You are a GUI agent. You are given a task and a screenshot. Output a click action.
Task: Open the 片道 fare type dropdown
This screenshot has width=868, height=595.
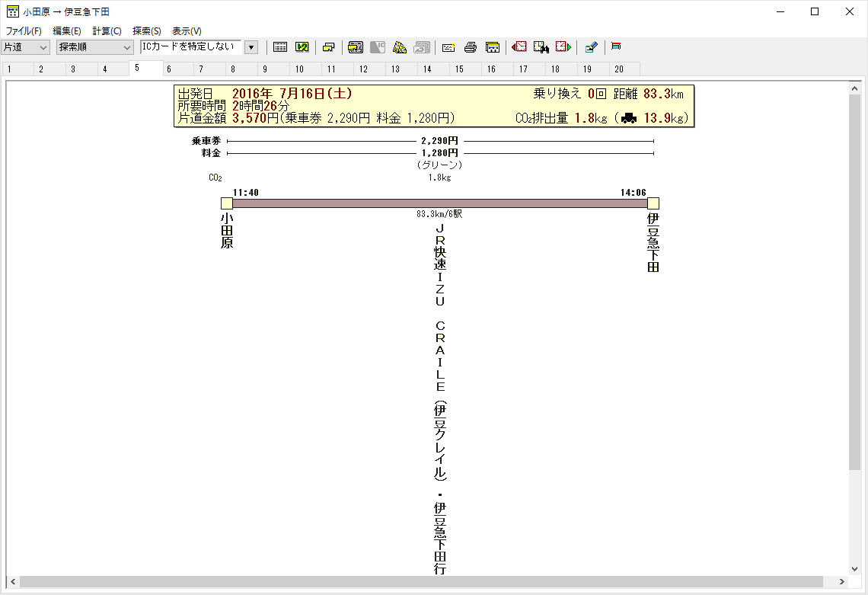pyautogui.click(x=26, y=47)
